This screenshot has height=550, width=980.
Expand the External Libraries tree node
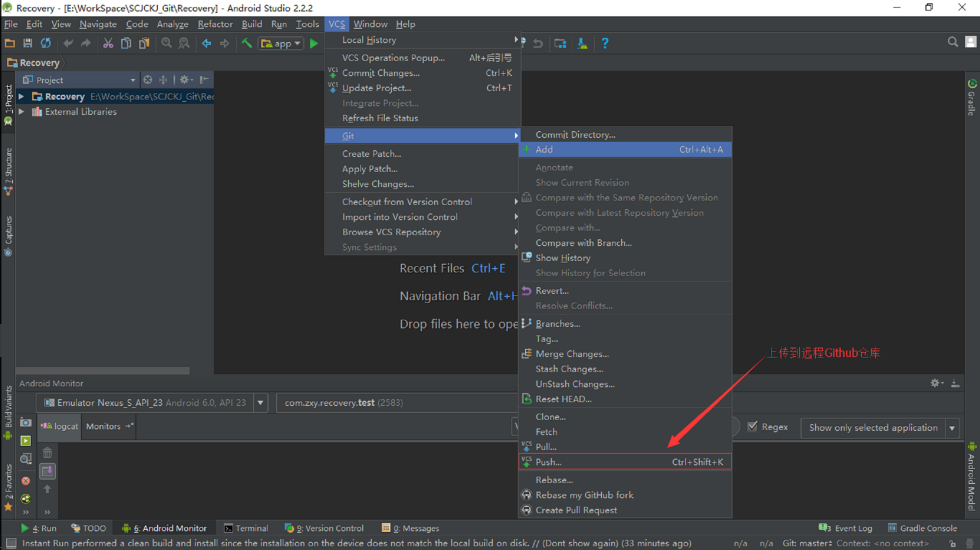pos(21,112)
